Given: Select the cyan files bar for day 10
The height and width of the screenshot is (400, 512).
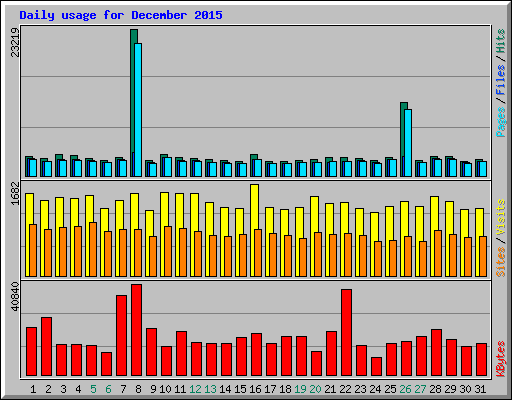Looking at the screenshot, I should (x=168, y=167).
